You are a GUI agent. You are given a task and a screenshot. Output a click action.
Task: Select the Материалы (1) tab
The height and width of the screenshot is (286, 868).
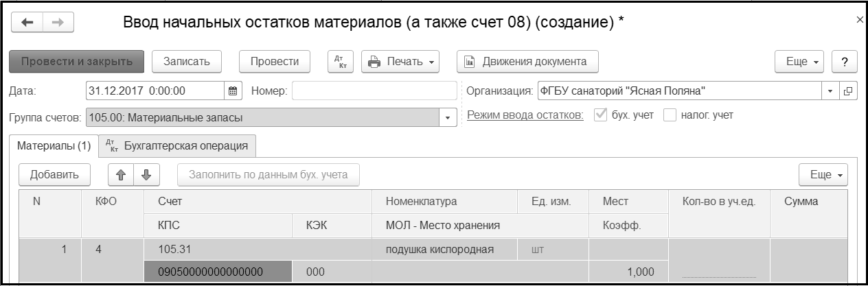[54, 145]
